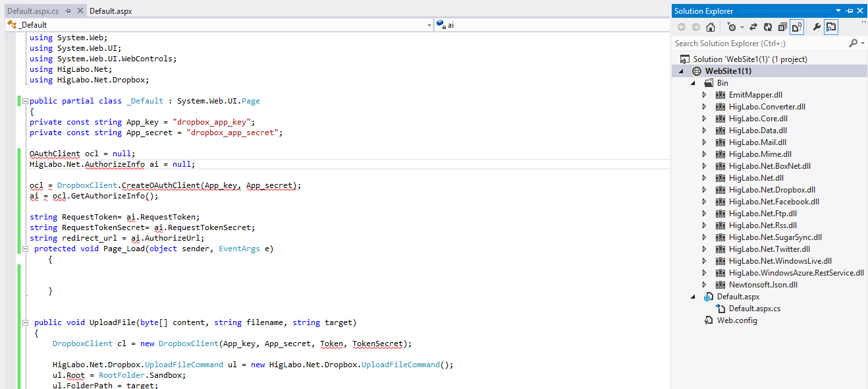Click the HigLabo.Converter.dll reference icon

coord(720,107)
